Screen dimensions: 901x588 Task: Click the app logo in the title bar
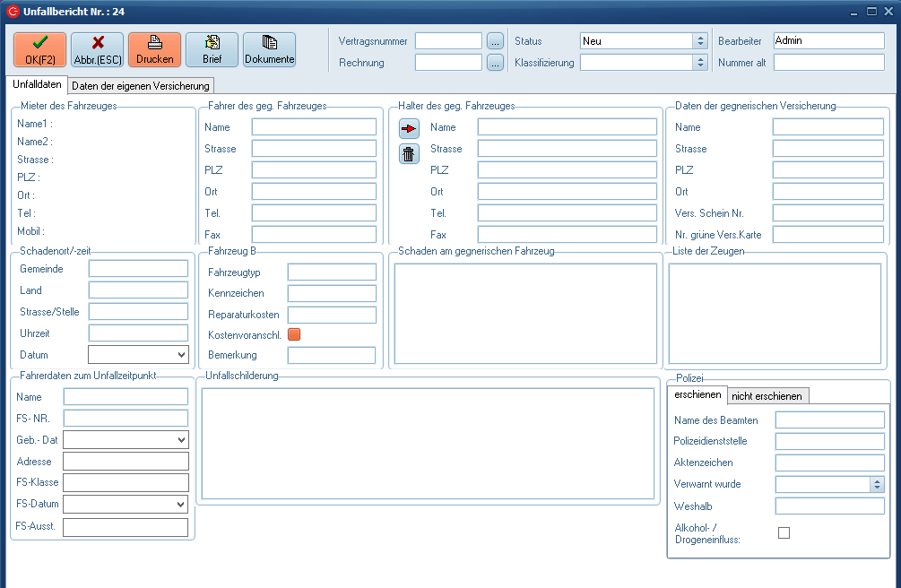coord(12,11)
